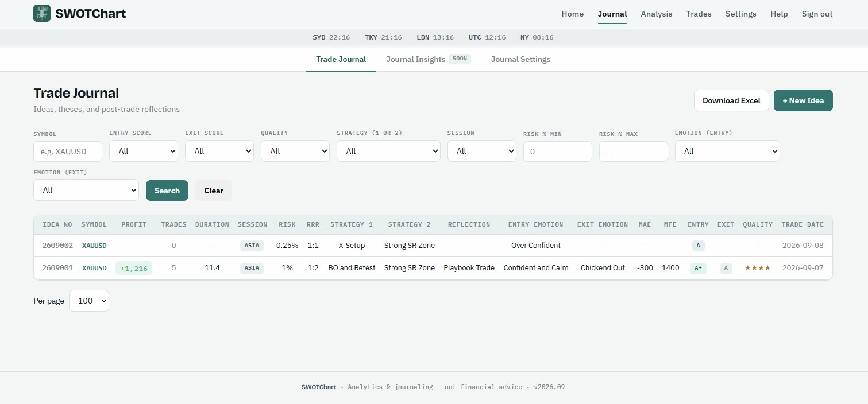Expand the Emotion (Exit) dropdown
The height and width of the screenshot is (404, 868).
pyautogui.click(x=86, y=190)
